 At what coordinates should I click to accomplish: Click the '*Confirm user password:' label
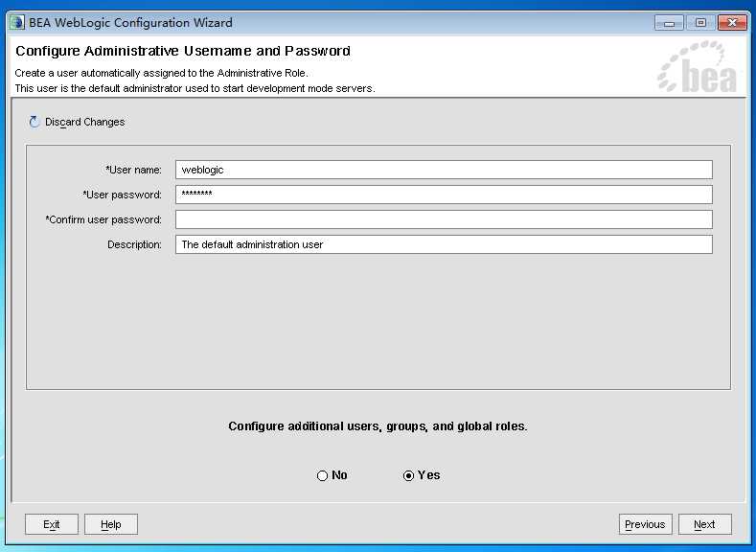click(x=103, y=219)
